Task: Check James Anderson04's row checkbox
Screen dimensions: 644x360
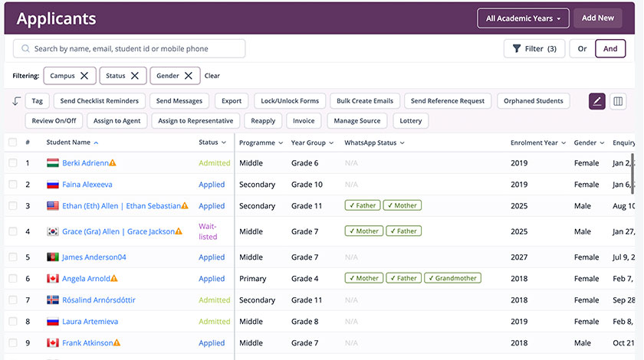Action: click(13, 257)
